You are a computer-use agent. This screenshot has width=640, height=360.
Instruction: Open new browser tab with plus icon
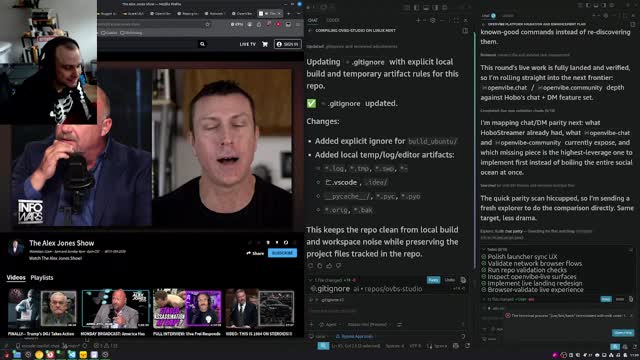coord(288,13)
